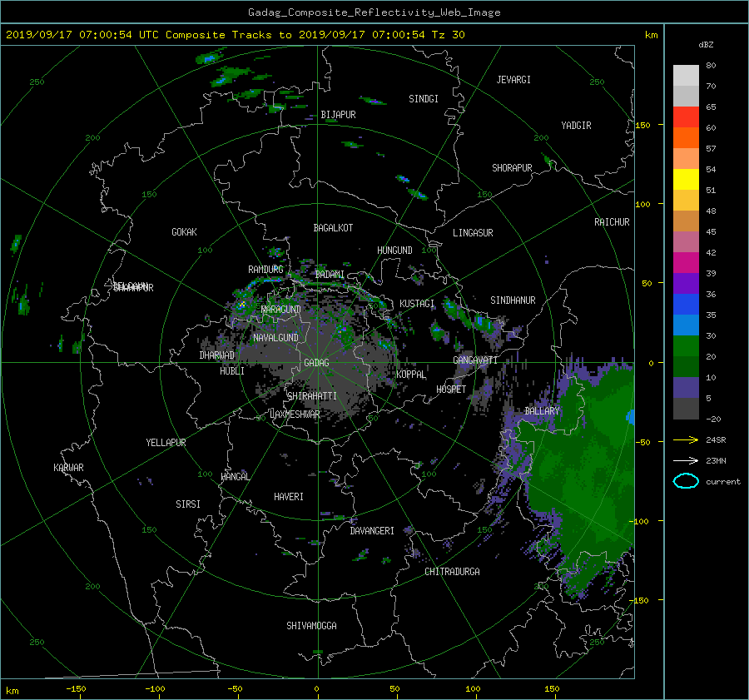Click the HUNGUND label

[394, 251]
